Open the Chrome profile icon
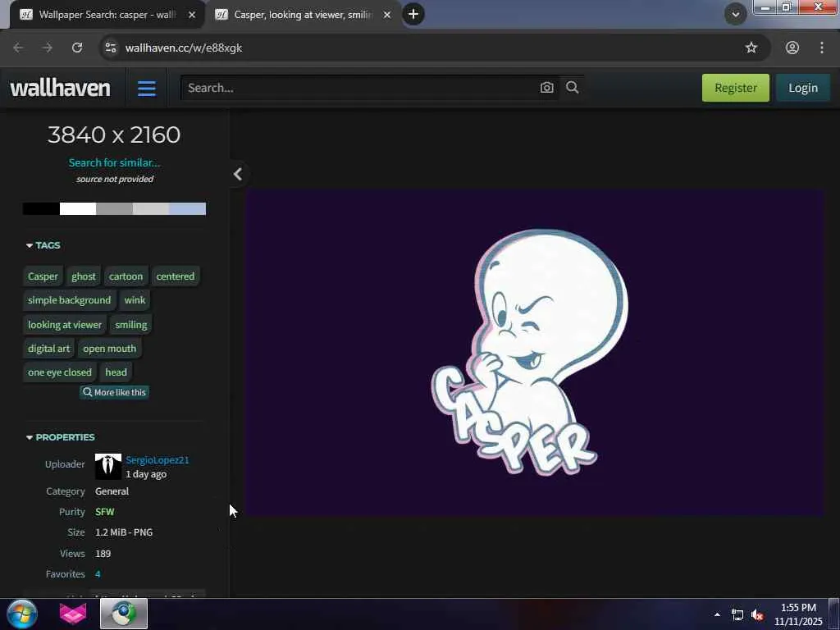Screen dimensions: 840x630 pos(792,48)
